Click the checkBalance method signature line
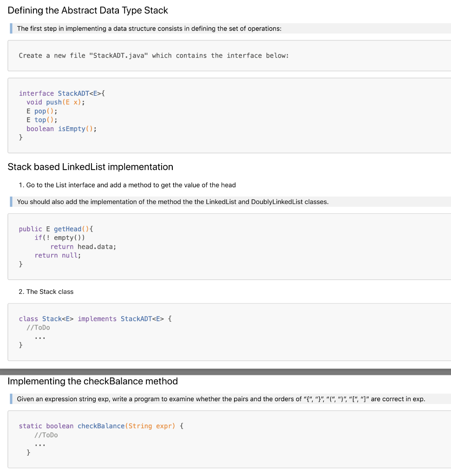This screenshot has width=451, height=476. 101,426
